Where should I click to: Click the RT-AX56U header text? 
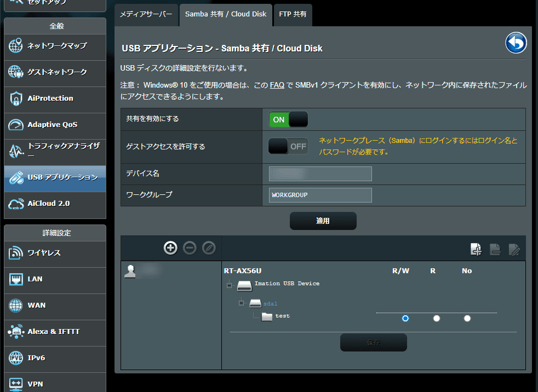click(243, 270)
